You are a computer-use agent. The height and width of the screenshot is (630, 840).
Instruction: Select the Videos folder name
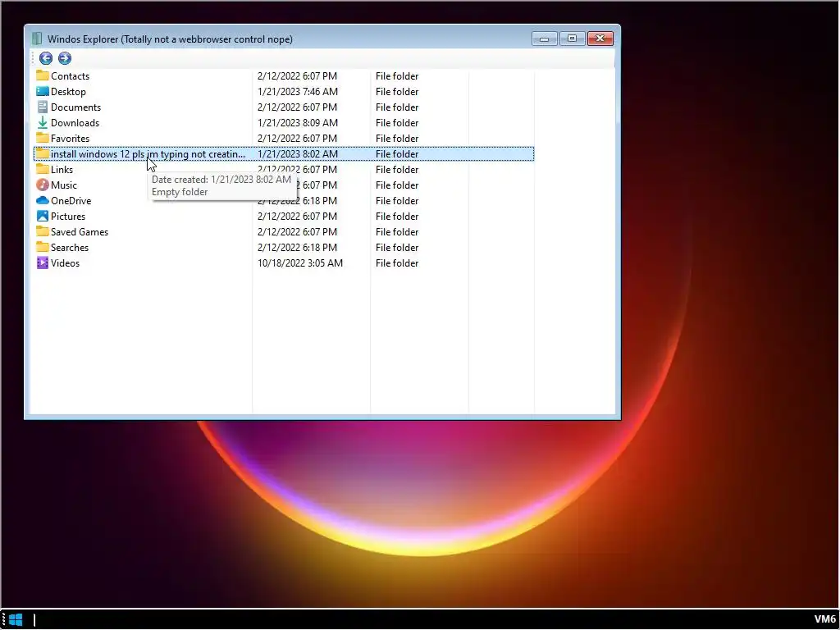(65, 262)
